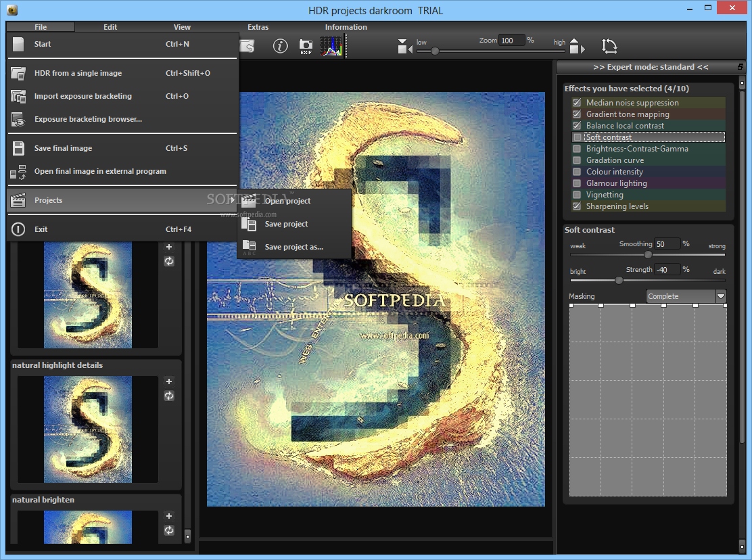Click the Expert mode: standard header
The image size is (752, 560).
pyautogui.click(x=651, y=67)
